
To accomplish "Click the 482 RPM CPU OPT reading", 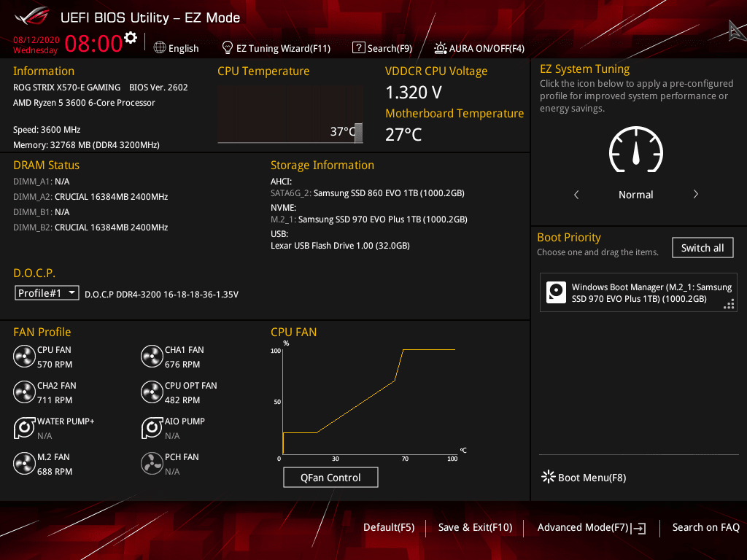I will coord(182,400).
